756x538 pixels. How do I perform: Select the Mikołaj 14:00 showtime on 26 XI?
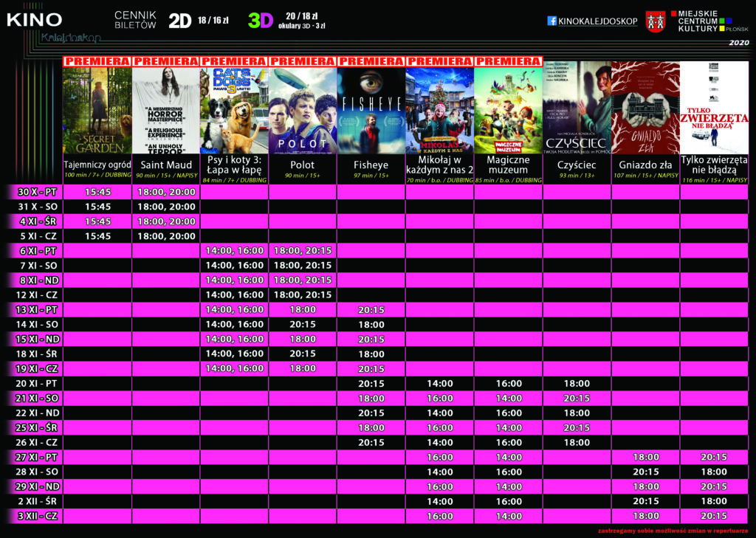point(440,443)
